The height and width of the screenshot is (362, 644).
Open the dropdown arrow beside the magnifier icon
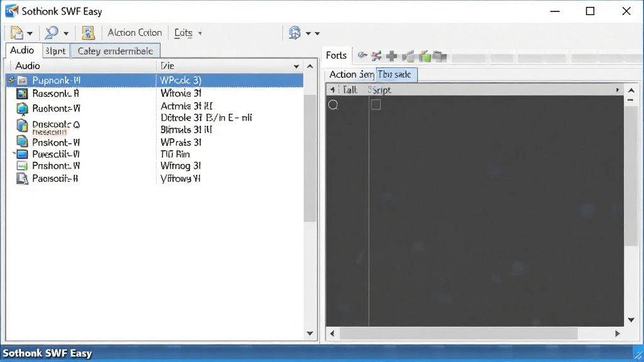[x=65, y=34]
